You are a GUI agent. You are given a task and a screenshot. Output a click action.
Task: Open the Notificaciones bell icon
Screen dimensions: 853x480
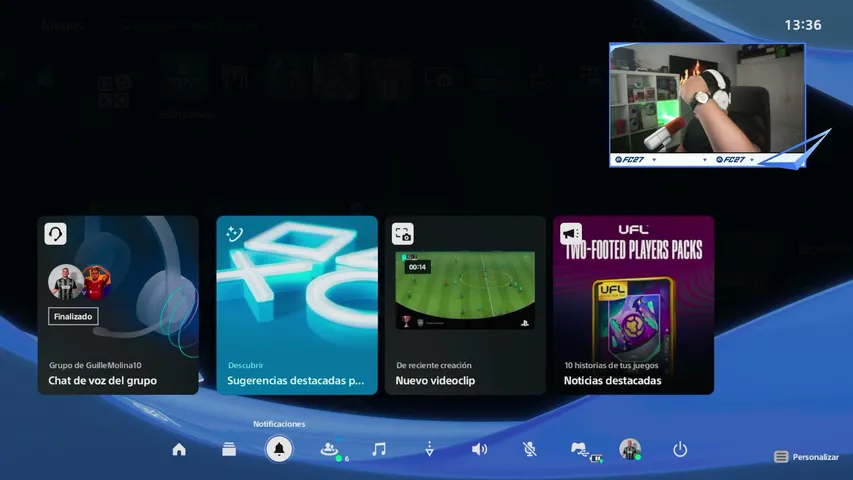click(x=279, y=450)
